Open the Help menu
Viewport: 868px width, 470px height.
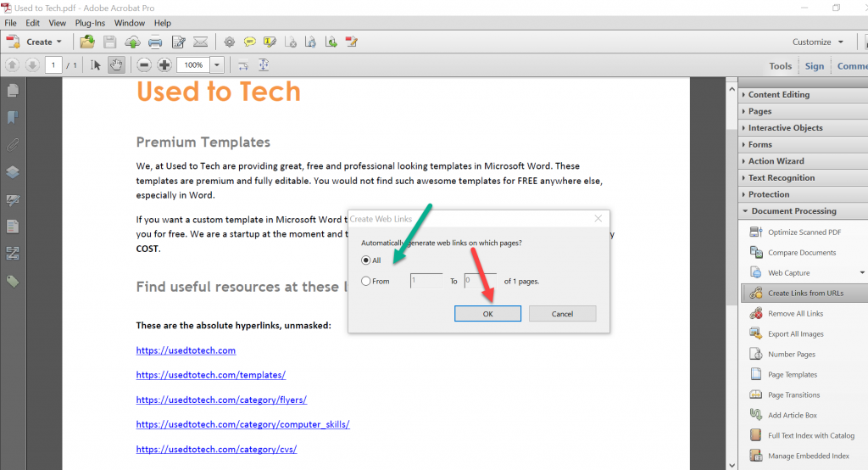pyautogui.click(x=162, y=23)
